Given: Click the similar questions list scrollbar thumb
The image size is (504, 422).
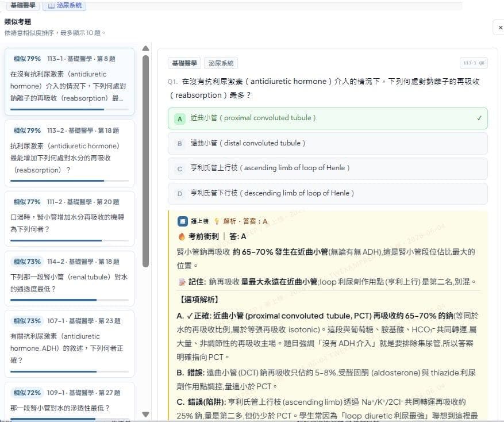Looking at the screenshot, I should (145, 161).
